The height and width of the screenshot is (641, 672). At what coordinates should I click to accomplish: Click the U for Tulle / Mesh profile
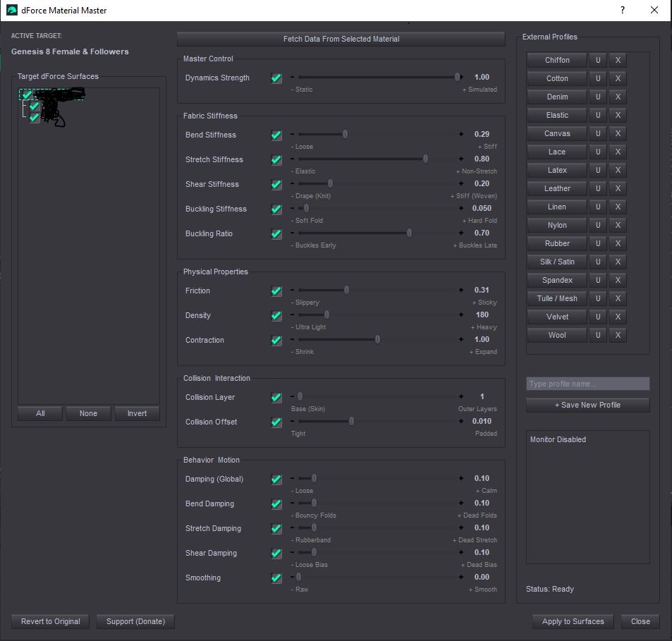(x=598, y=299)
